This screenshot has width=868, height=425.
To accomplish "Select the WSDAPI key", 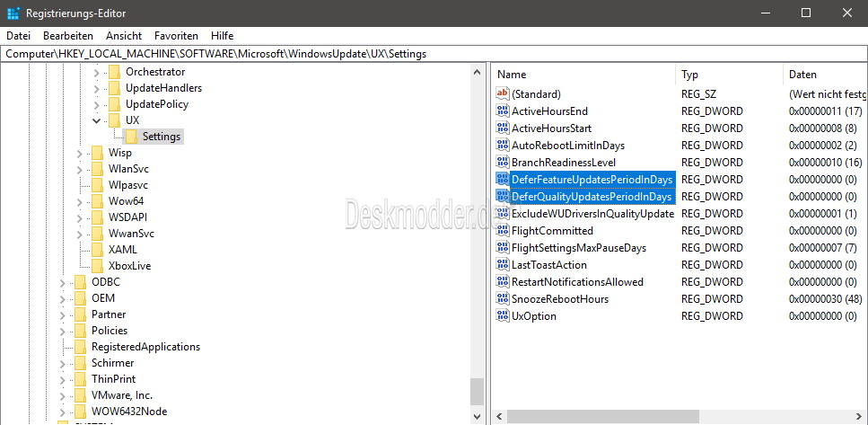I will click(127, 217).
